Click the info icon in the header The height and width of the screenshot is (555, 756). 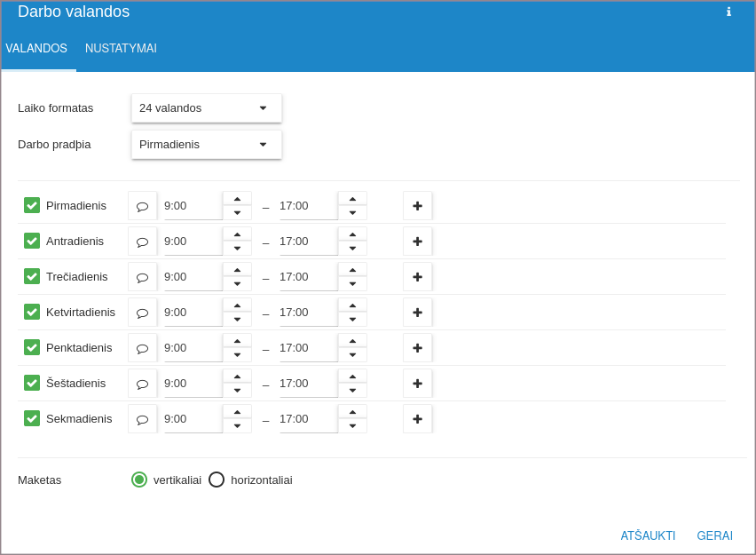point(728,12)
